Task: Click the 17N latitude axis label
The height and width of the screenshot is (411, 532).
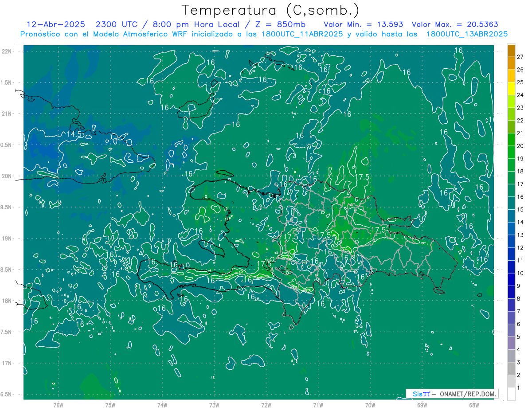Action: [7, 363]
